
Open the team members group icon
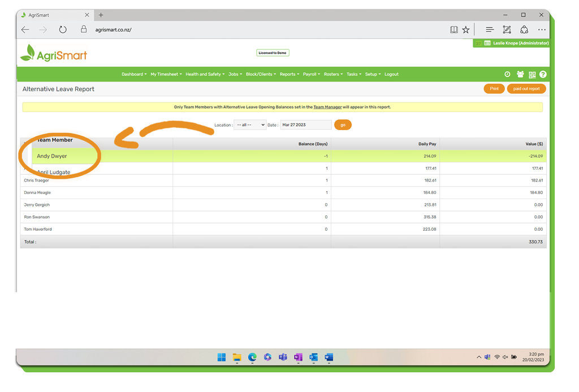point(520,74)
